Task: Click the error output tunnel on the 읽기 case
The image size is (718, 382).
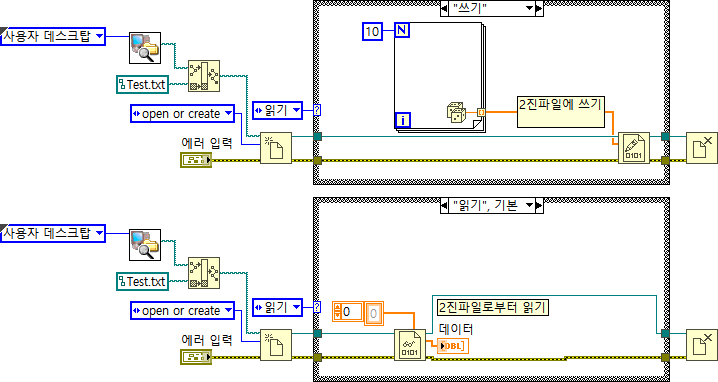Action: pos(665,357)
